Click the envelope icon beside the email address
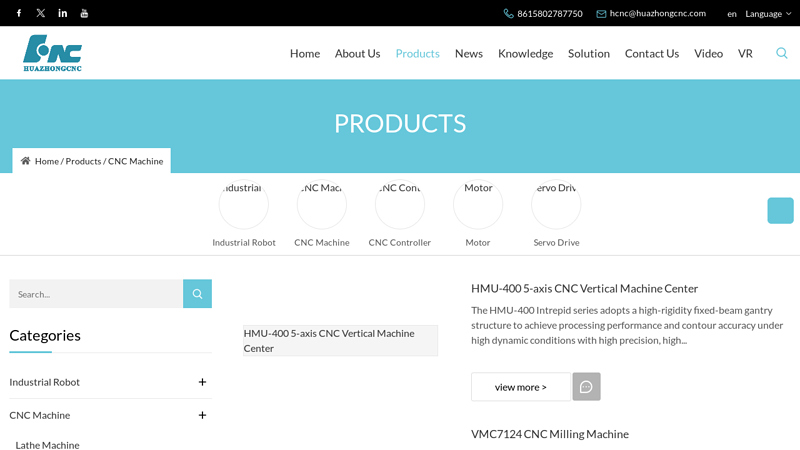 (602, 14)
